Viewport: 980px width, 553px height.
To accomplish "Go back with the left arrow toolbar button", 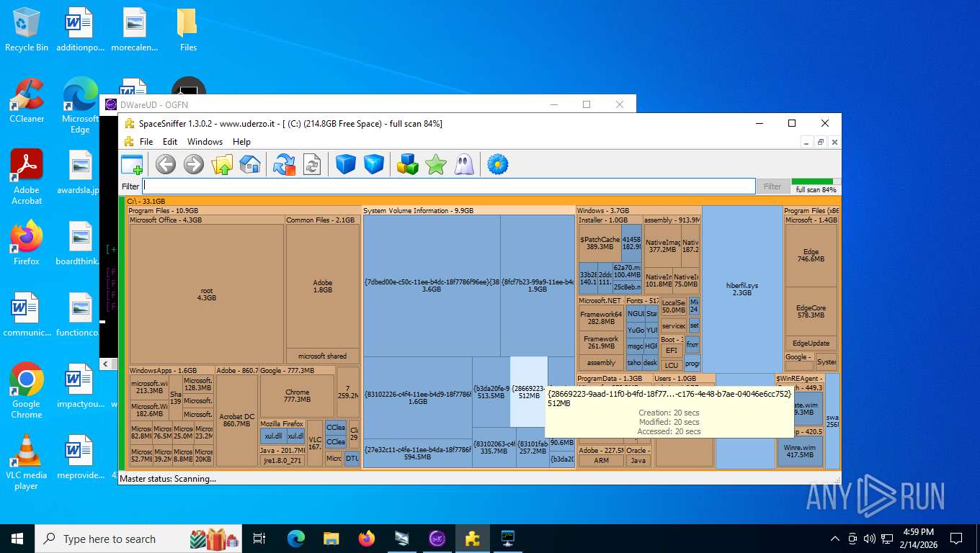I will (x=166, y=165).
